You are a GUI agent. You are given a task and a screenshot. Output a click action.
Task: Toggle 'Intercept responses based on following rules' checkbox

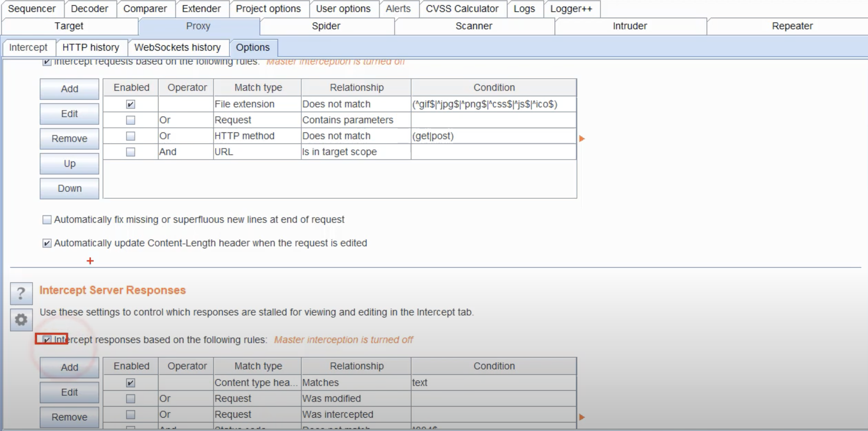coord(47,339)
